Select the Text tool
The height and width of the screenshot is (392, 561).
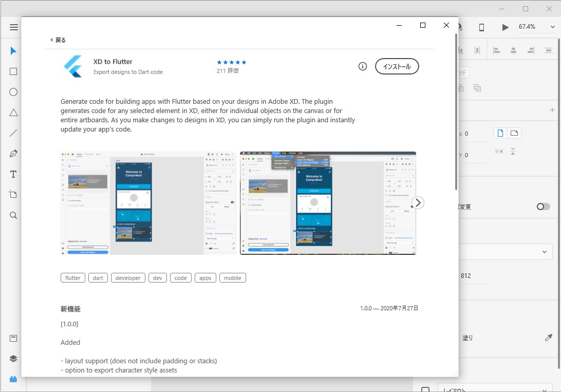click(x=13, y=174)
